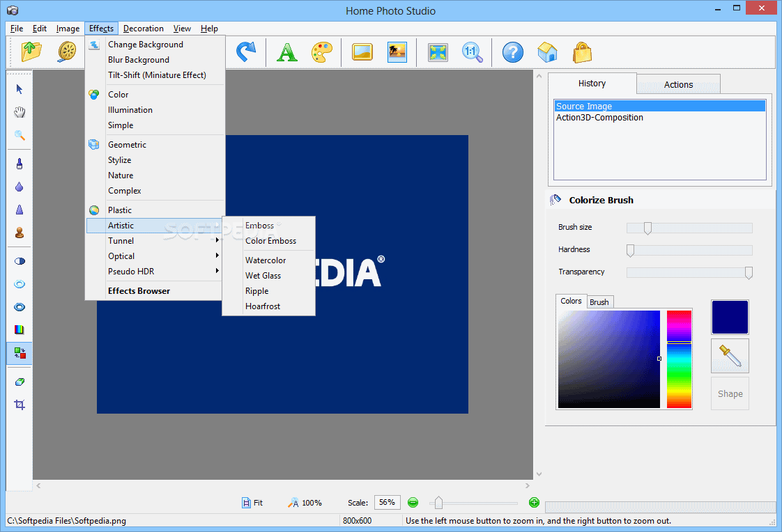Click the horizontal scrollbar right arrow

[x=528, y=485]
